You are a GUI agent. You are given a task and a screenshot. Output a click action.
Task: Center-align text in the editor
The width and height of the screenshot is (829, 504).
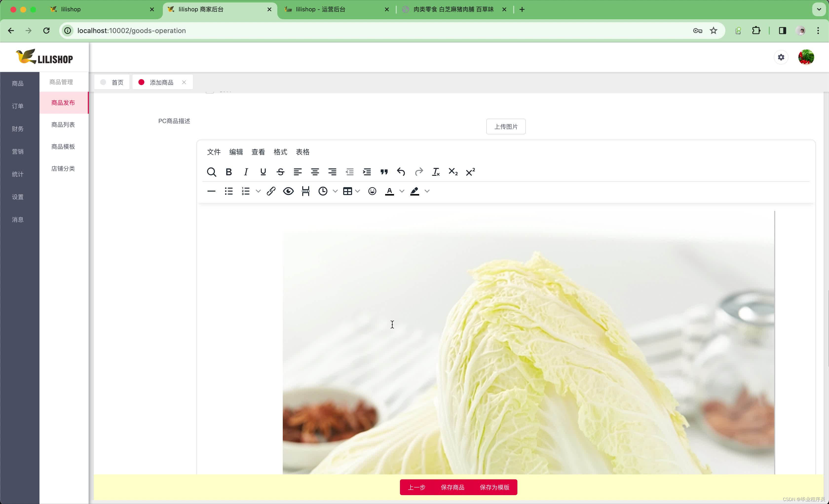pyautogui.click(x=315, y=172)
